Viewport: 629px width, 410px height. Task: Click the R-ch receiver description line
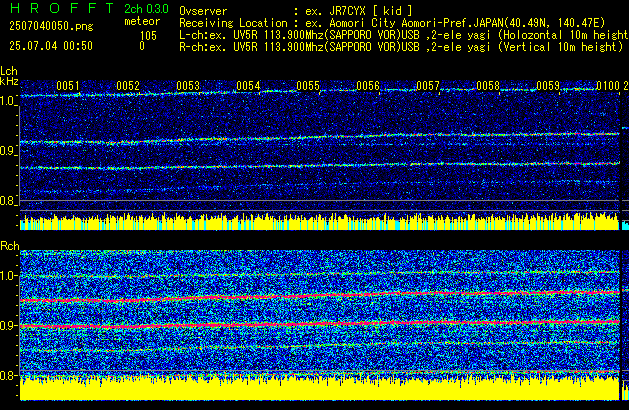(x=401, y=47)
